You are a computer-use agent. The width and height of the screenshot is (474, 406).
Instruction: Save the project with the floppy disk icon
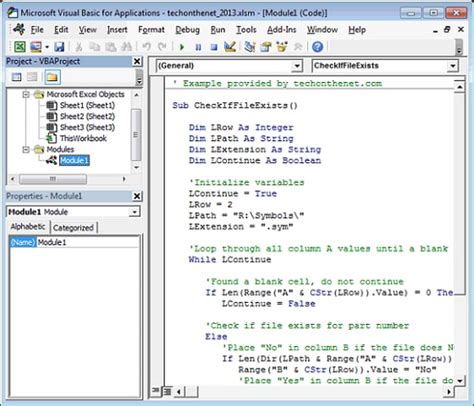click(59, 47)
